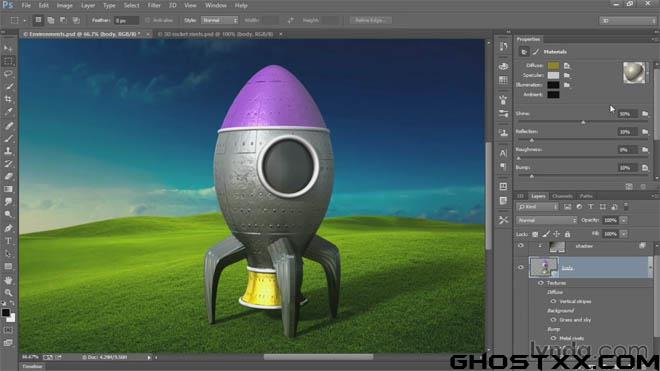Toggle visibility of the body layer
This screenshot has width=660, height=371.
521,267
